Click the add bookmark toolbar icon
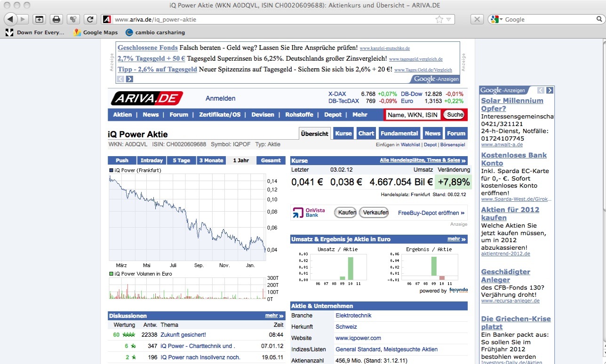Viewport: 606px width, 364px height. (x=40, y=19)
